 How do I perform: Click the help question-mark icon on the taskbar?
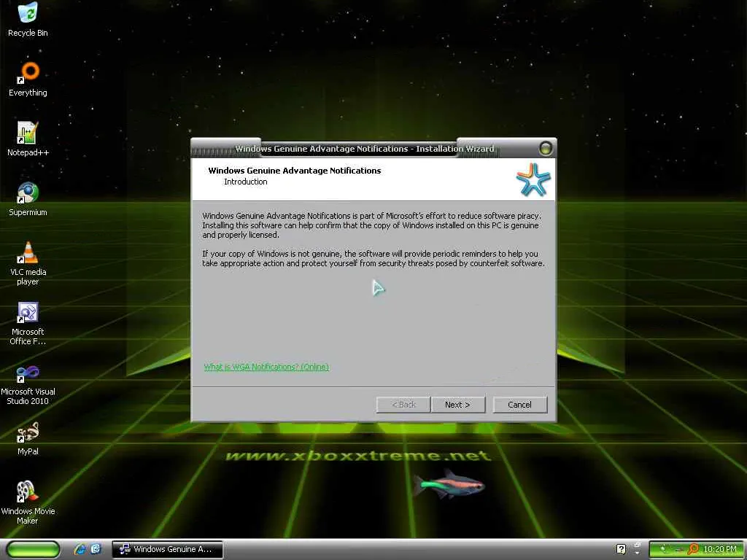621,549
